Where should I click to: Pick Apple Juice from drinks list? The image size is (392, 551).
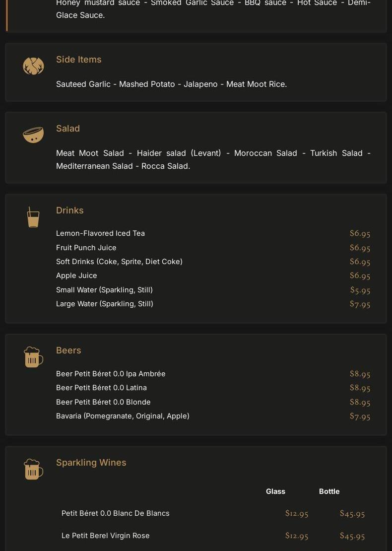pyautogui.click(x=213, y=275)
